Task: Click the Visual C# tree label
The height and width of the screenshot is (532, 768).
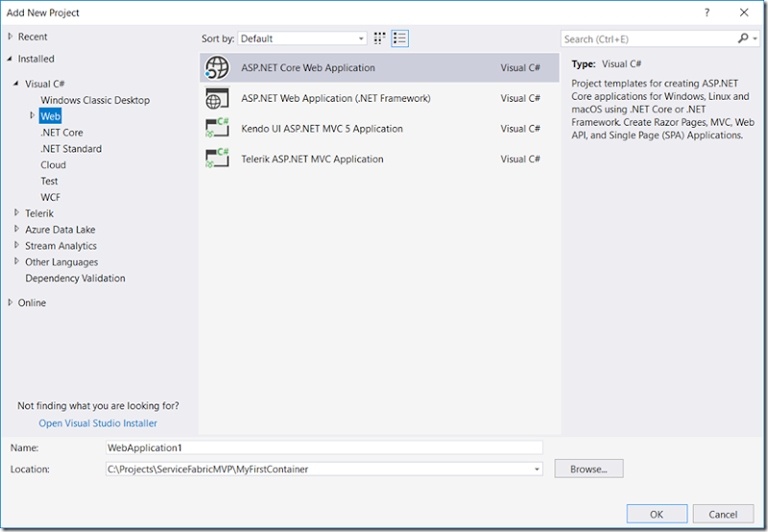Action: [44, 84]
